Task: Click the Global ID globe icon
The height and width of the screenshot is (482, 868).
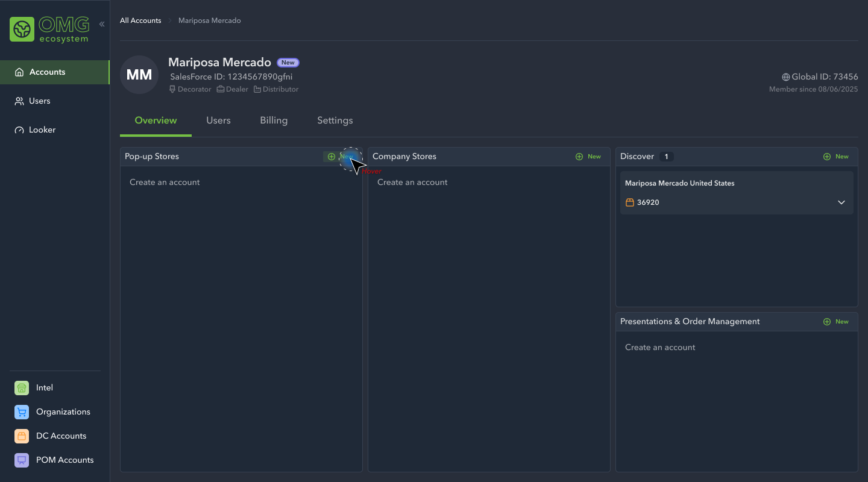Action: [x=786, y=77]
